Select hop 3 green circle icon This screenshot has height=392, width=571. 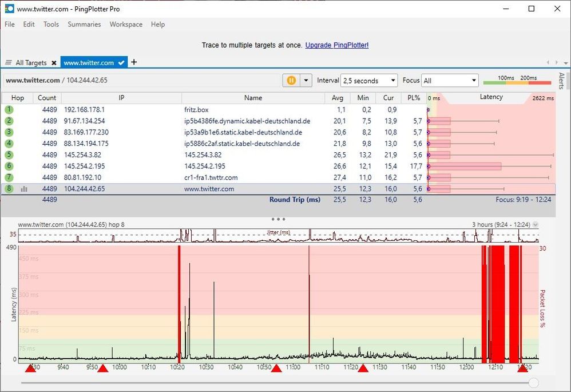tap(9, 132)
